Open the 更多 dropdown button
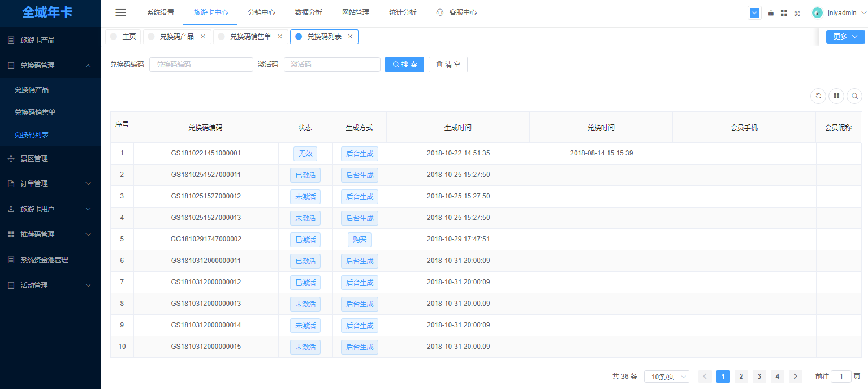Viewport: 868px width, 389px height. coord(845,37)
